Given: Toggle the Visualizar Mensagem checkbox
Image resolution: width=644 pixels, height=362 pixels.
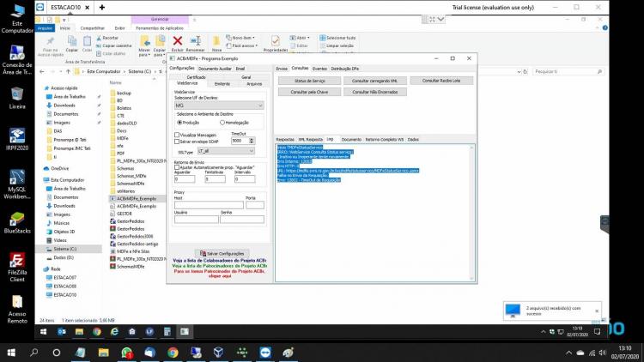Looking at the screenshot, I should (x=177, y=135).
